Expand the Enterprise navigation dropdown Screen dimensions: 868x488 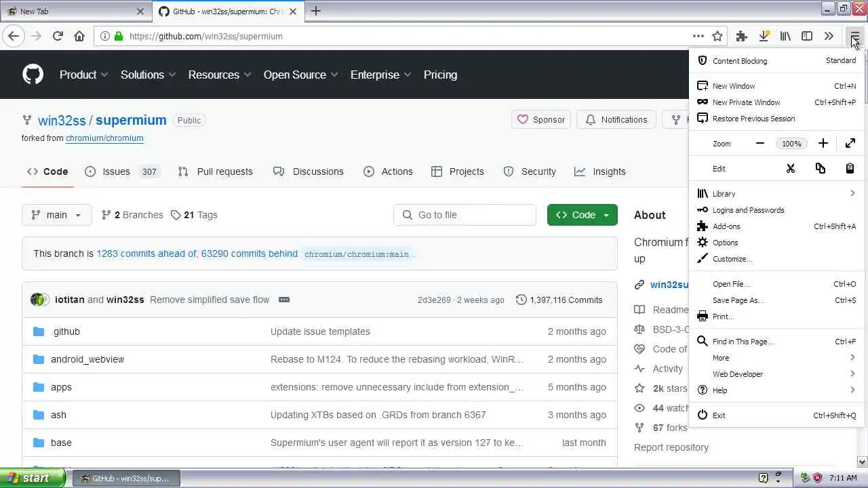click(x=381, y=75)
